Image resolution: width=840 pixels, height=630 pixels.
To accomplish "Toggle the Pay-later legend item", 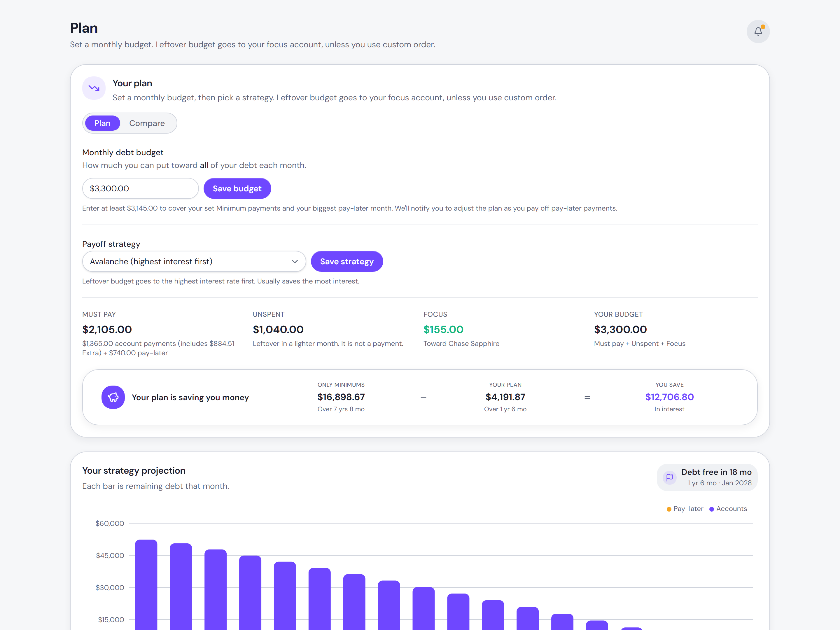I will pos(685,508).
